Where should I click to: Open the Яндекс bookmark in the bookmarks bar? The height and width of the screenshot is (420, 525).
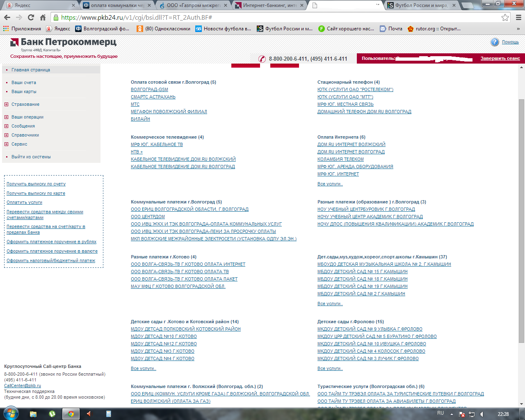(58, 29)
